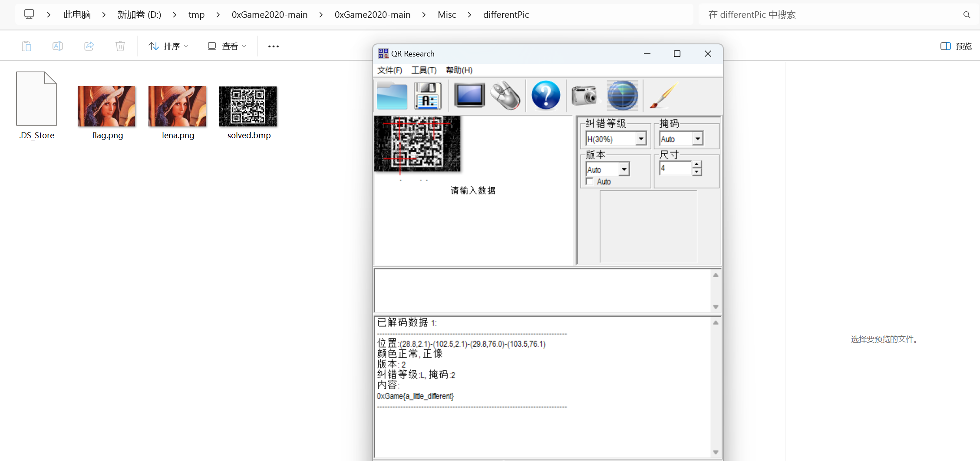Open file with the folder icon in QR Research
Screen dimensions: 980x461
392,96
